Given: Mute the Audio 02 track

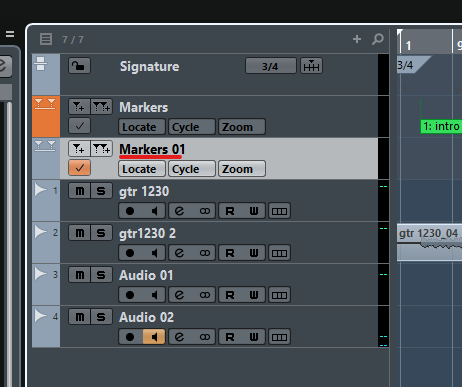Looking at the screenshot, I should [79, 317].
